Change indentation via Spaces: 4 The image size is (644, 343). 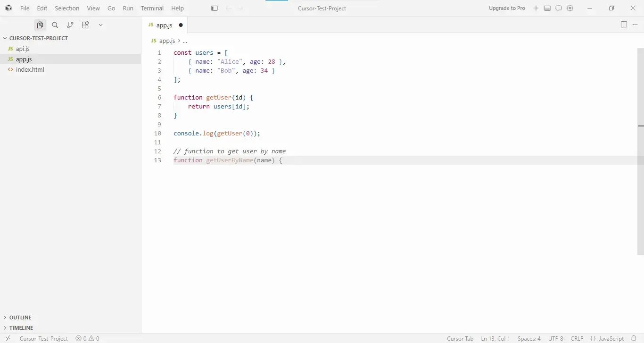tap(529, 338)
